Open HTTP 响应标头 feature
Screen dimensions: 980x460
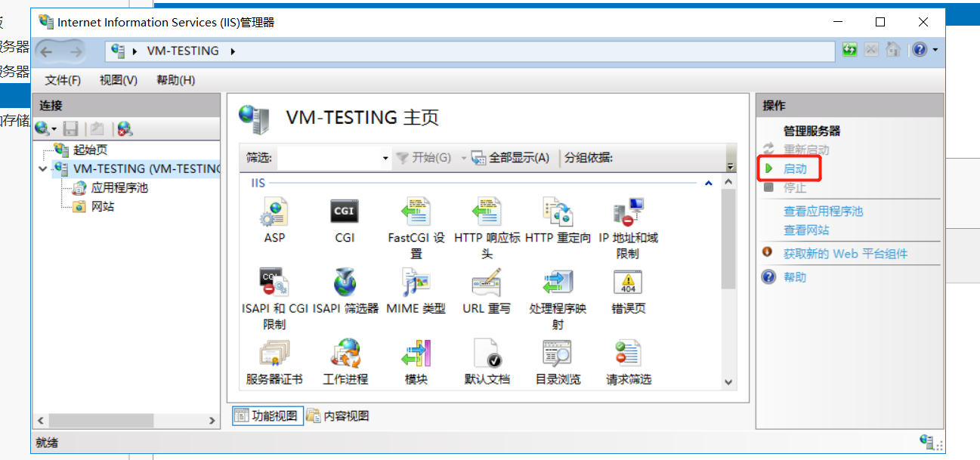coord(487,212)
